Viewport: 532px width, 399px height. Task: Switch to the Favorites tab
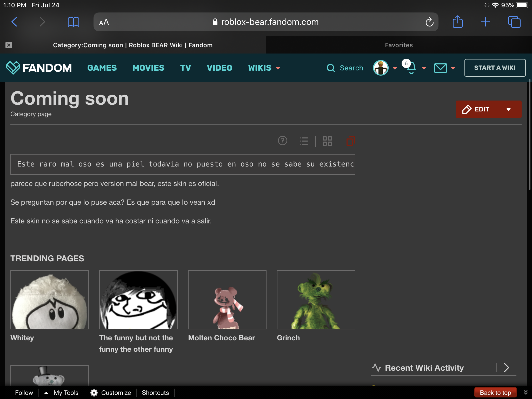(399, 45)
